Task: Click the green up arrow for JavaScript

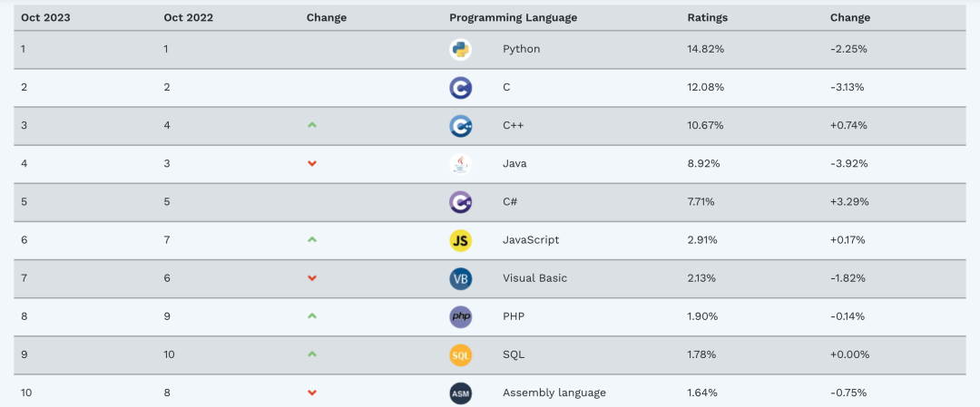Action: pyautogui.click(x=312, y=239)
